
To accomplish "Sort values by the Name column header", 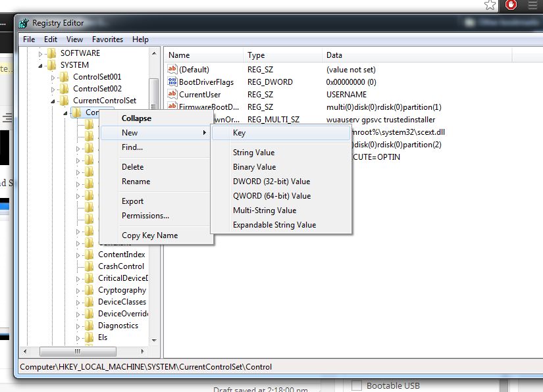I will 204,55.
